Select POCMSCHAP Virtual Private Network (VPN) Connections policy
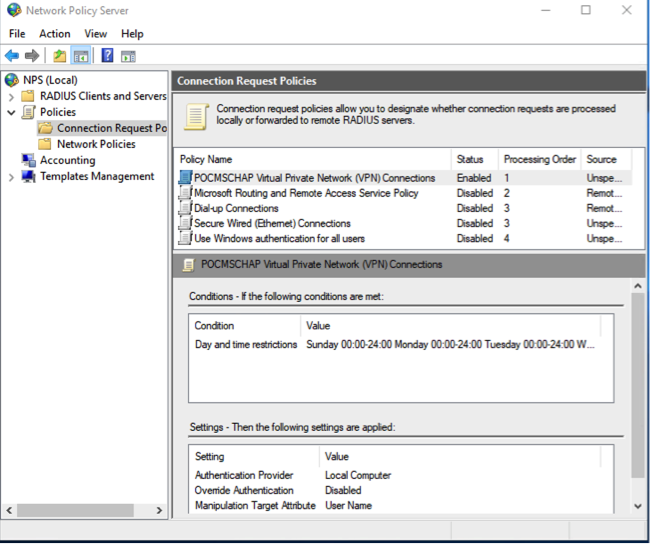The width and height of the screenshot is (650, 544). (x=315, y=178)
